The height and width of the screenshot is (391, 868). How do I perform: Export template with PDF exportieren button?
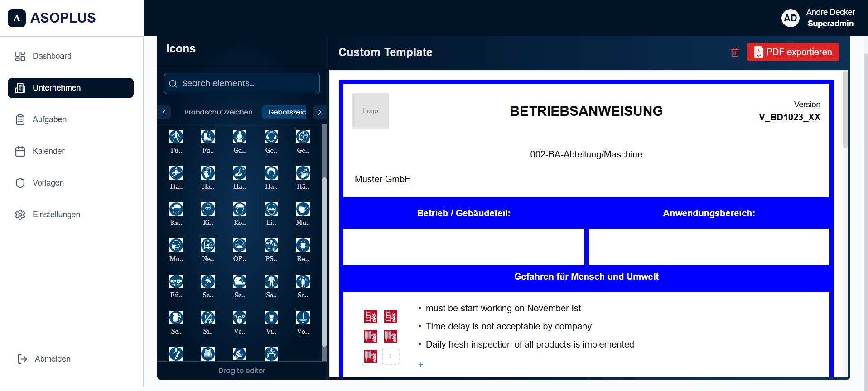click(x=793, y=52)
